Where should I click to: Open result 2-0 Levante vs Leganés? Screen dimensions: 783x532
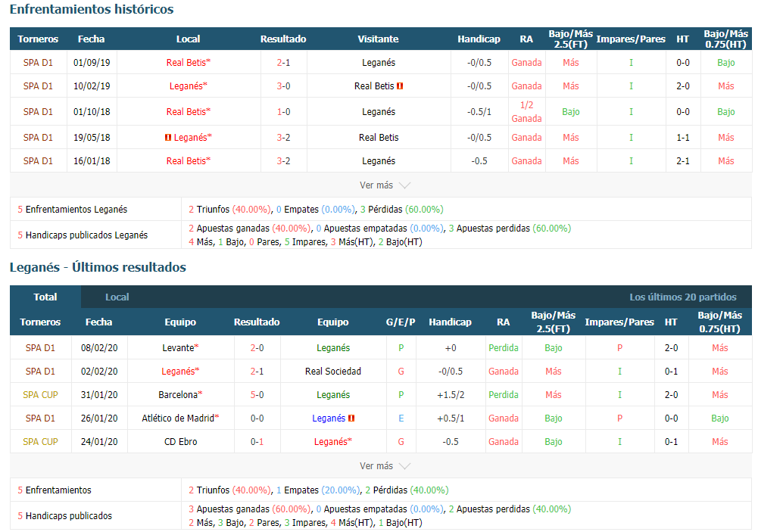click(x=257, y=348)
